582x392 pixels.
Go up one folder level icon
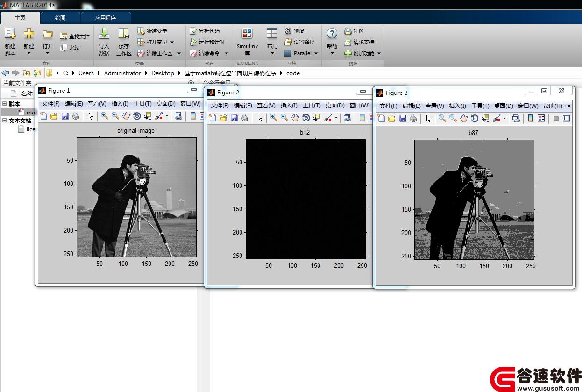(x=27, y=73)
